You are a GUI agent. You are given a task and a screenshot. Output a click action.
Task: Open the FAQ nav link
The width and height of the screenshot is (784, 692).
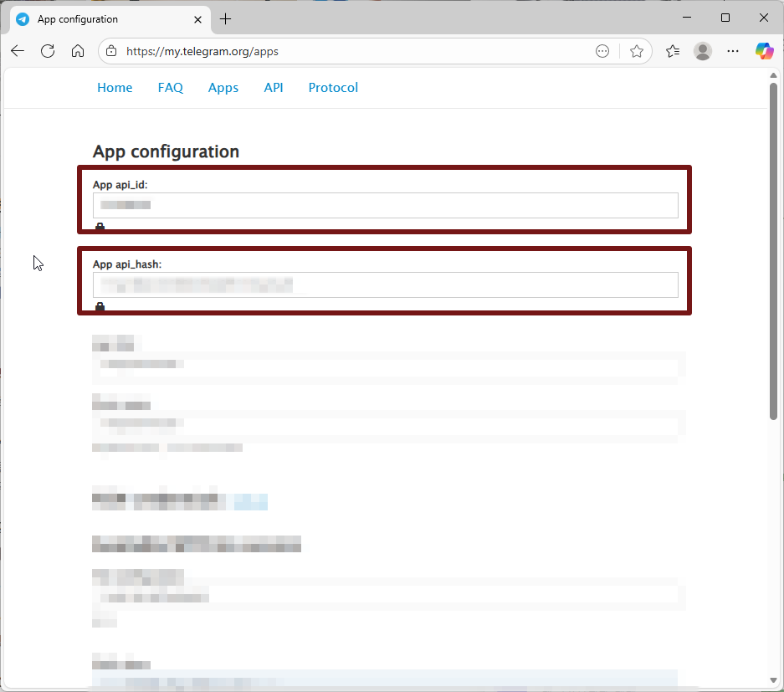[x=170, y=88]
